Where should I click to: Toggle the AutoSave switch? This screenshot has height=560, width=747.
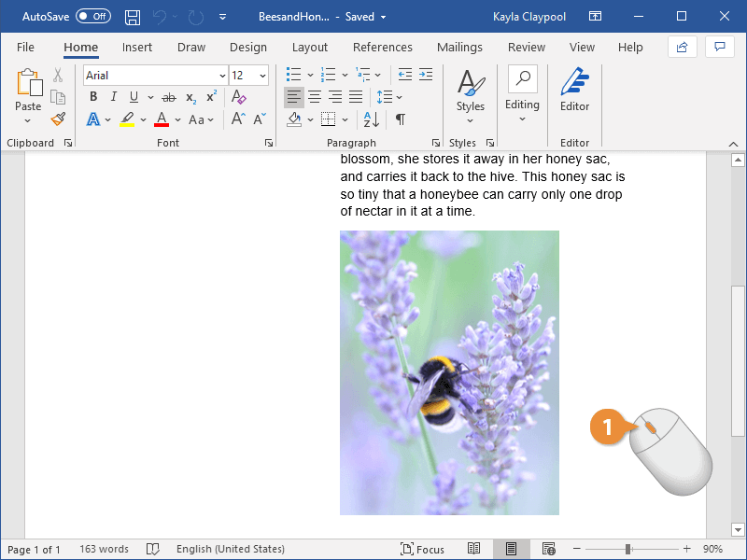click(92, 17)
